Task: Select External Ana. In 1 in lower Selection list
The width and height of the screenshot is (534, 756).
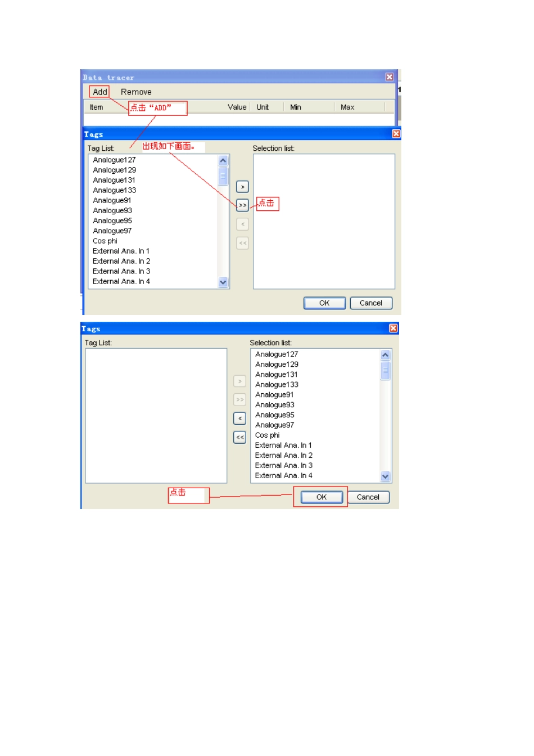Action: pos(283,445)
